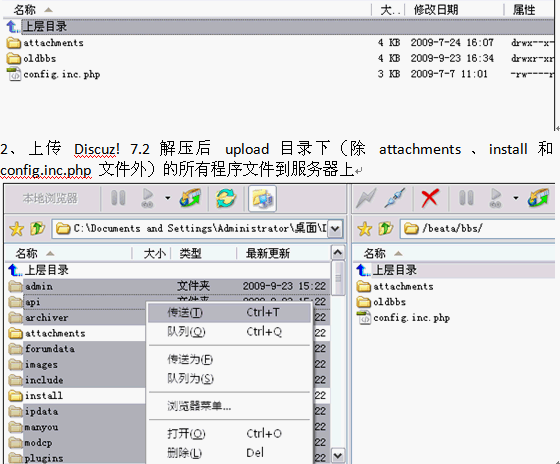The width and height of the screenshot is (560, 464).
Task: Click the remote pane red X disconnect icon
Action: point(430,198)
